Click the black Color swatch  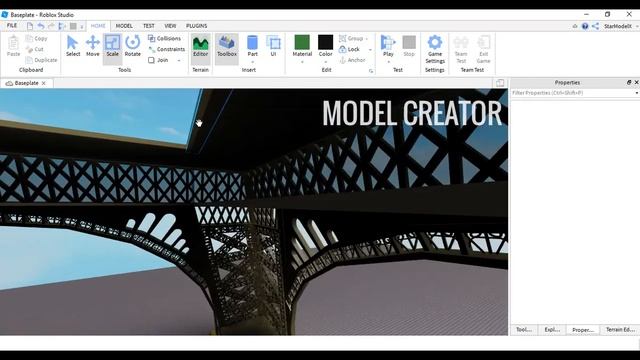(x=325, y=42)
